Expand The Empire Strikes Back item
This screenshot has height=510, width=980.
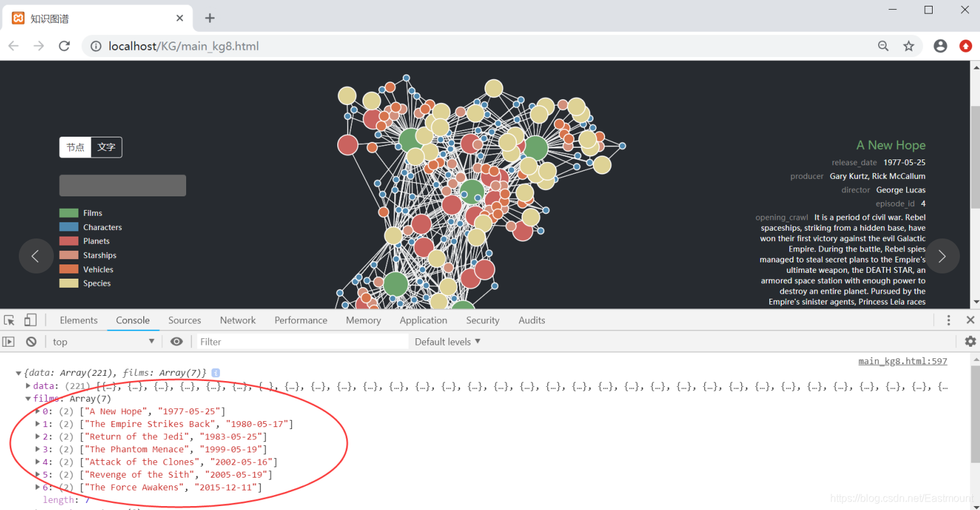coord(38,424)
